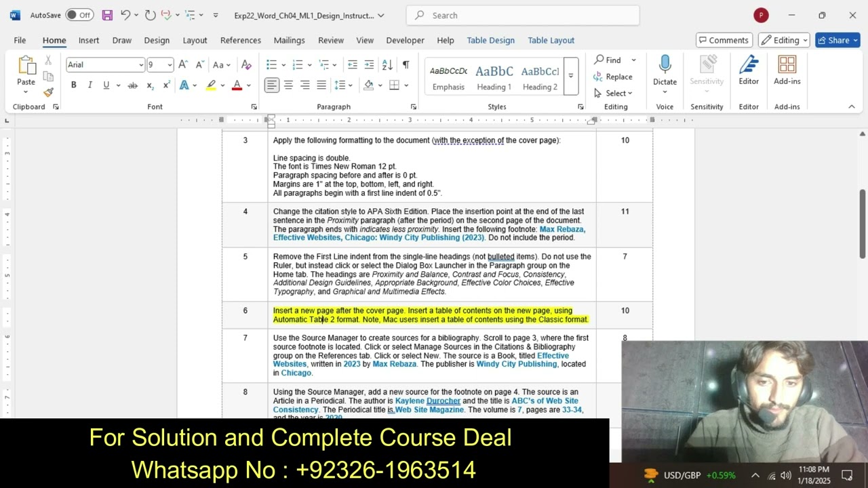Expand the numbering list dropdown arrow
This screenshot has height=488, width=868.
[x=309, y=65]
